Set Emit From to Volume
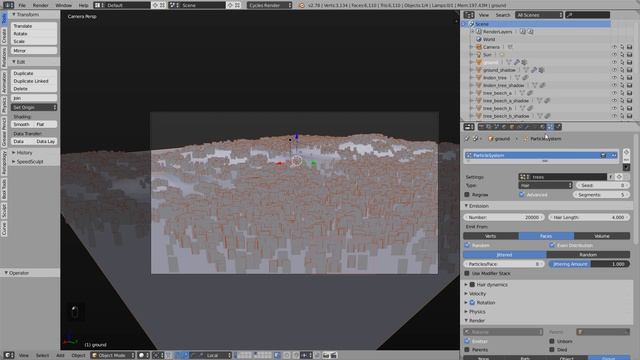 point(602,236)
